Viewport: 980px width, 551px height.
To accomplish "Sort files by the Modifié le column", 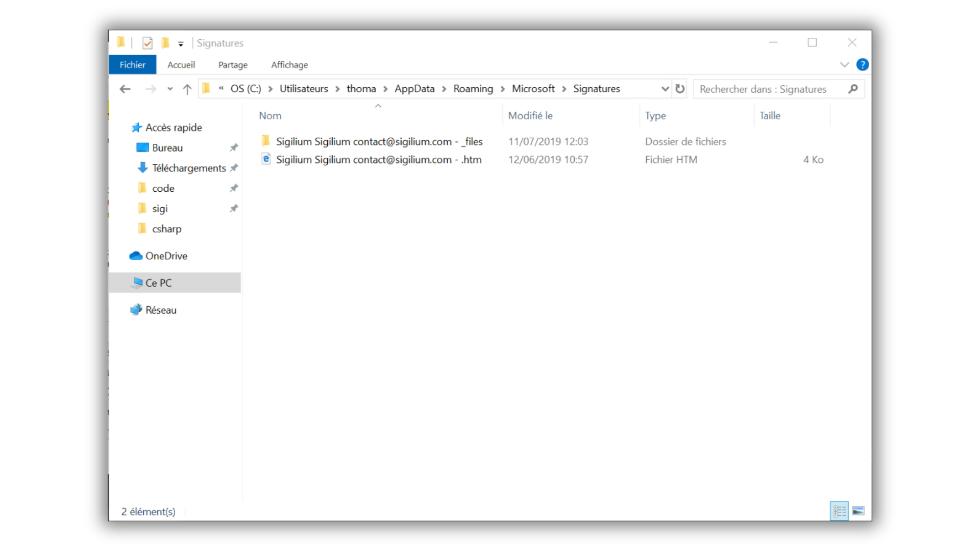I will [x=530, y=116].
